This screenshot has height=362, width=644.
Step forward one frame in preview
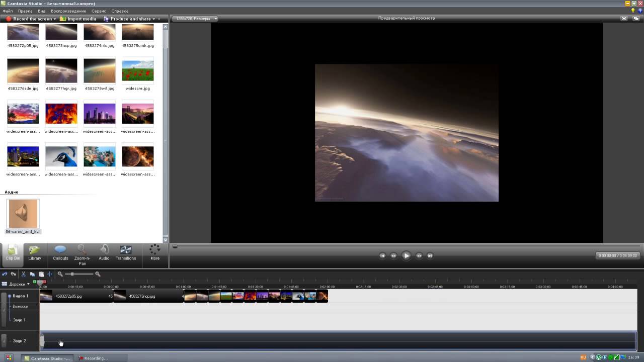point(419,255)
